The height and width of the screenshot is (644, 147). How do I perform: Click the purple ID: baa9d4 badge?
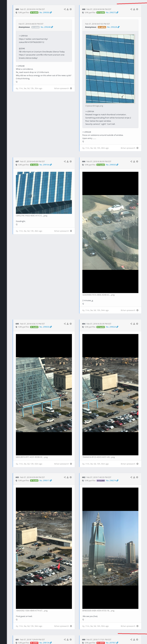point(101,481)
